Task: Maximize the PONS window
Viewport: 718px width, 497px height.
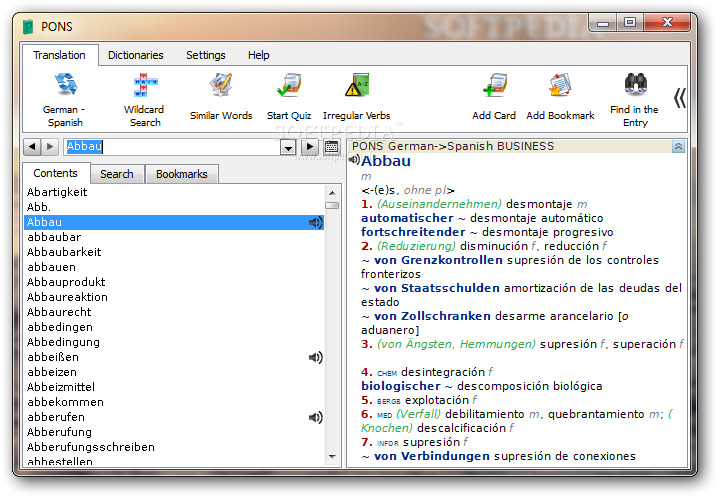Action: click(630, 22)
